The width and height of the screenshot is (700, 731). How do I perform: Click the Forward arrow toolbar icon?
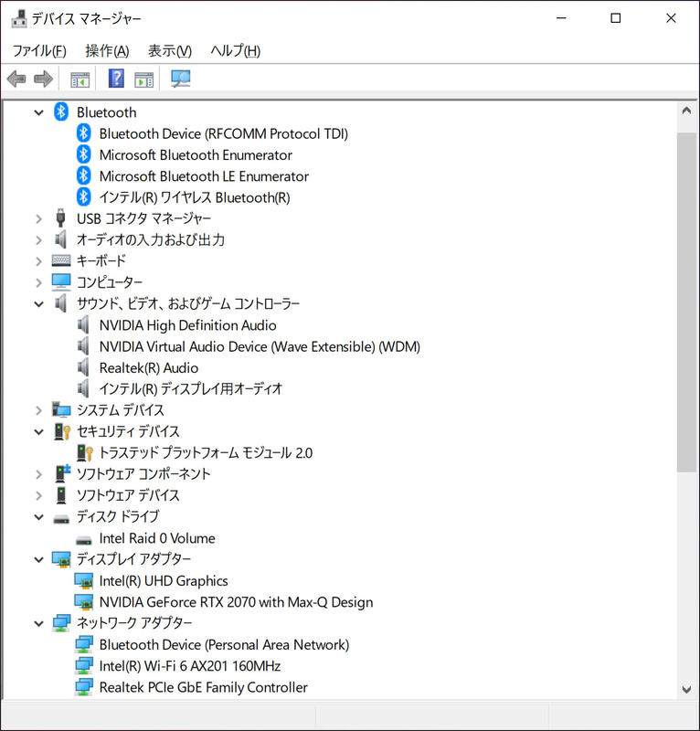pos(43,79)
